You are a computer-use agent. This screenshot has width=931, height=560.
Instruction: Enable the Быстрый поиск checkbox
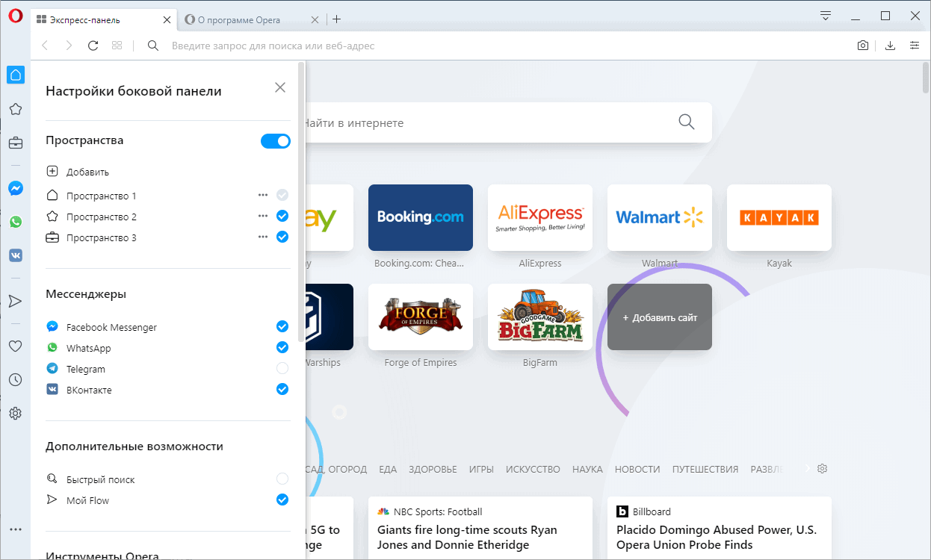282,479
